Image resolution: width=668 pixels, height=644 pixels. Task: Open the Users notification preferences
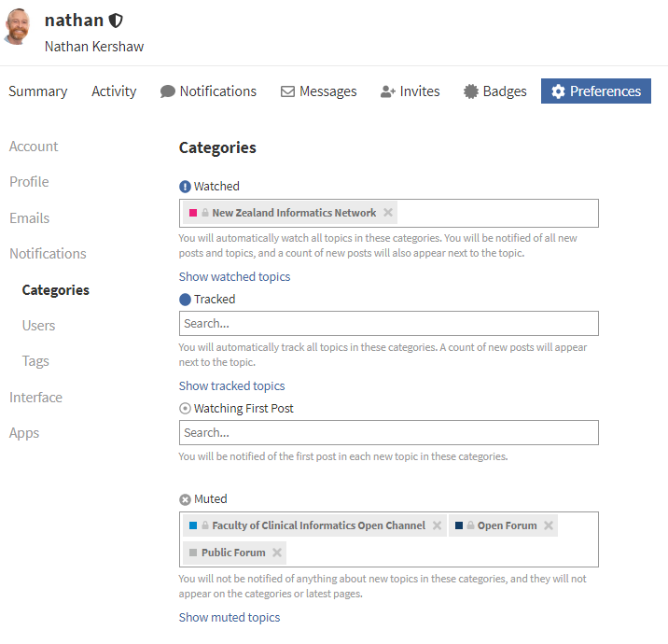38,326
